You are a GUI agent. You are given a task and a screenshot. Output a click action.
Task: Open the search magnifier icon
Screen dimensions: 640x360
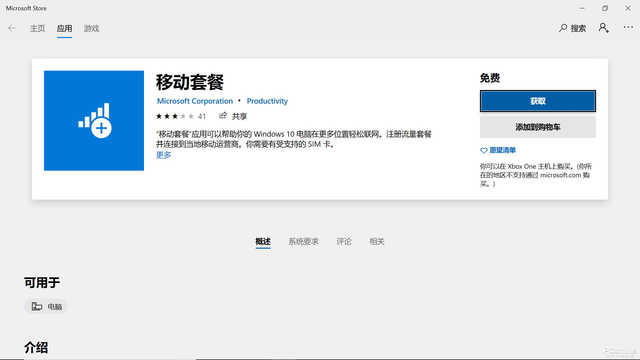(563, 28)
